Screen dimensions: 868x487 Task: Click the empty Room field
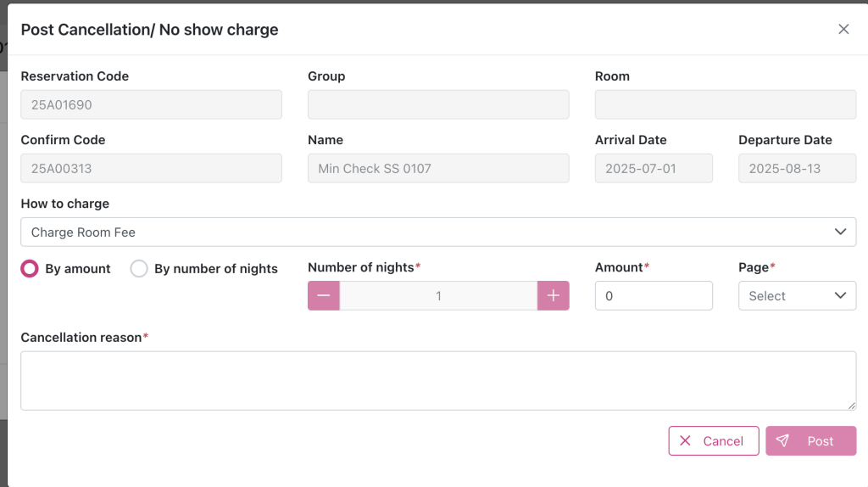(x=726, y=105)
